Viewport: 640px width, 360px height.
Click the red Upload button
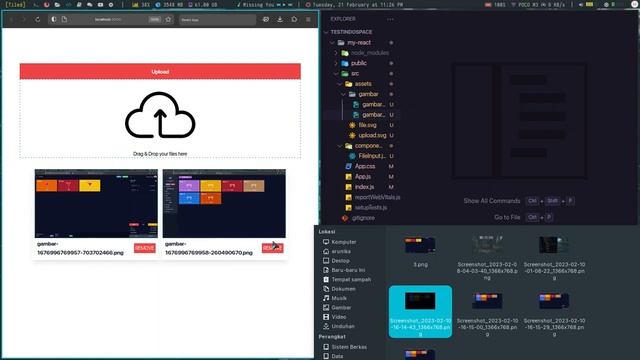160,71
